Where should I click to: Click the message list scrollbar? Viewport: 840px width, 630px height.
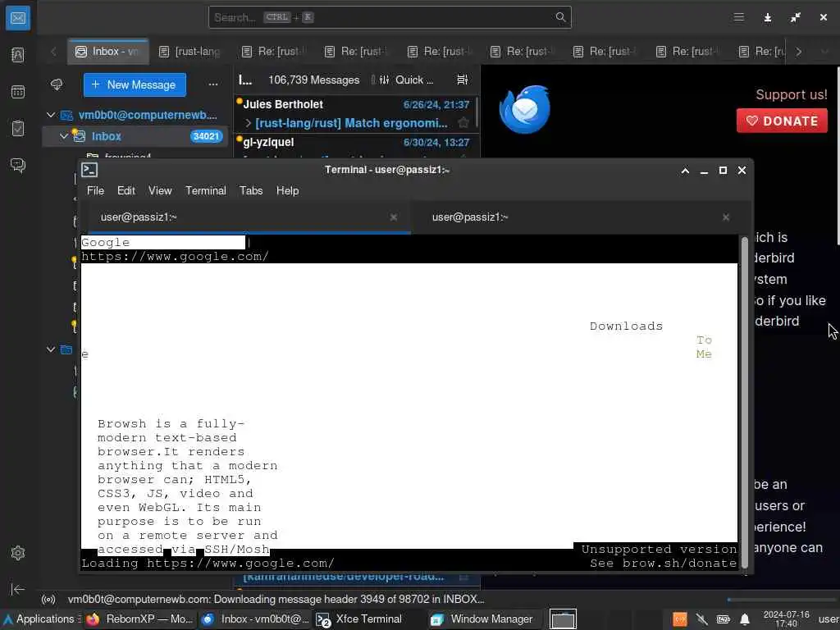[477, 112]
